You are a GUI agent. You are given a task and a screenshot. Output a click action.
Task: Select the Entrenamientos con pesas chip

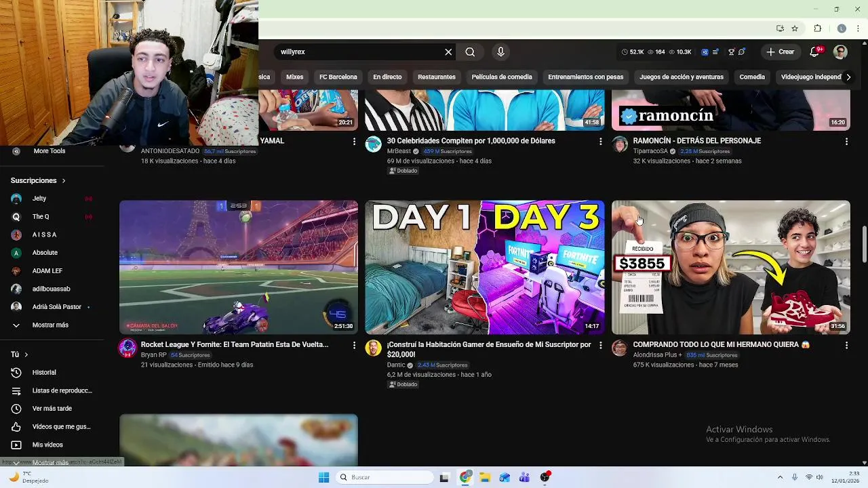pyautogui.click(x=586, y=77)
